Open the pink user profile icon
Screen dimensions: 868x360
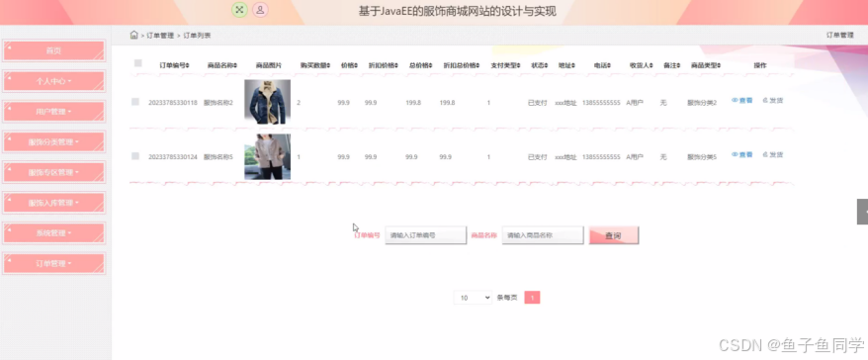coord(260,10)
